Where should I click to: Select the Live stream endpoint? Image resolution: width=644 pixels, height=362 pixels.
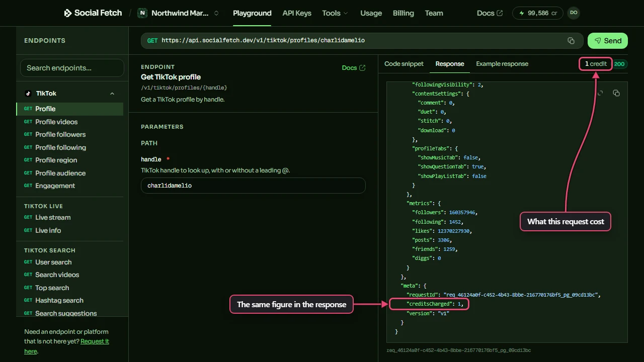tap(69, 217)
